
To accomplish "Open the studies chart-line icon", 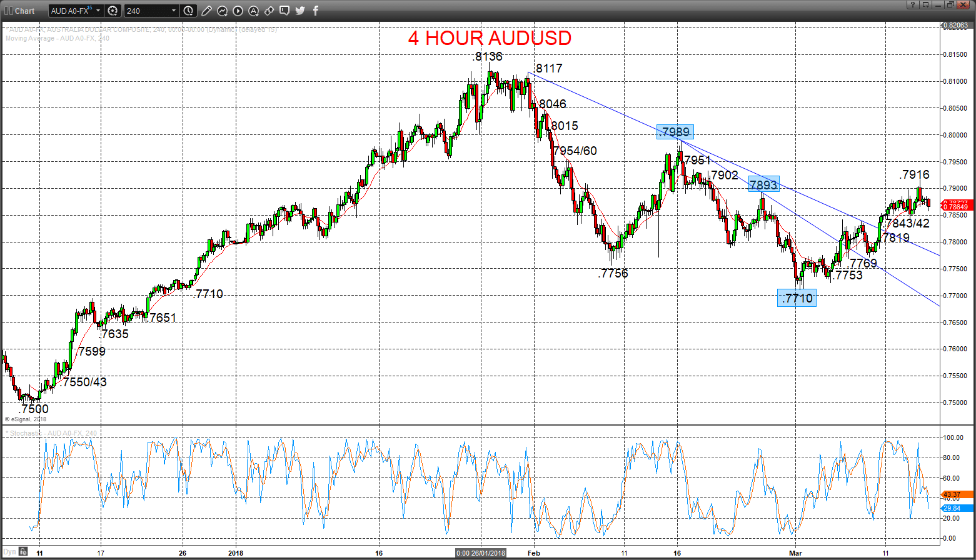I will click(x=223, y=11).
